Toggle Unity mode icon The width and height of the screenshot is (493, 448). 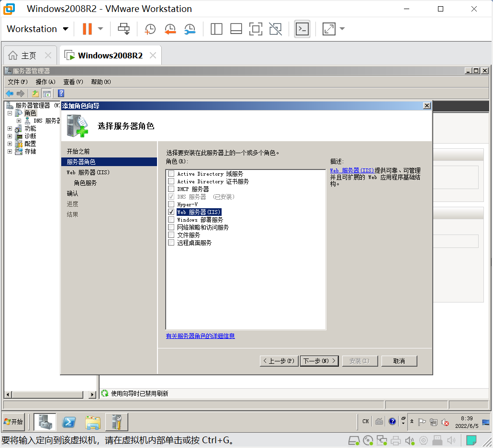(275, 29)
